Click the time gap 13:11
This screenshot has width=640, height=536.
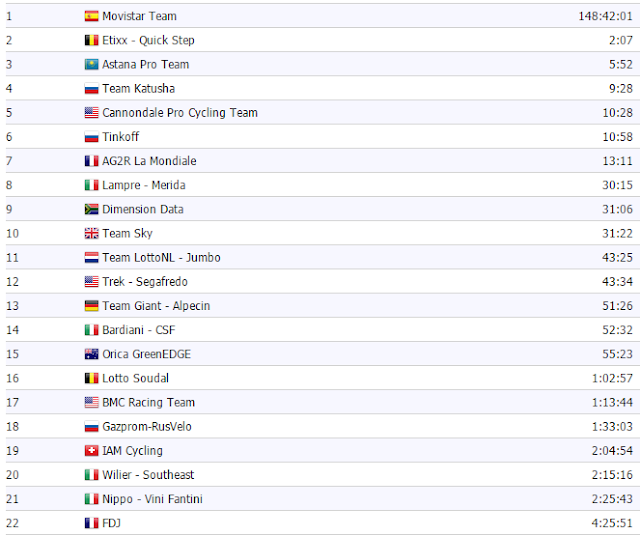[x=618, y=161]
